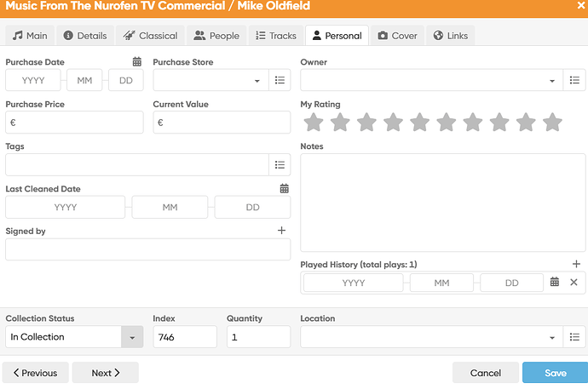Add a Played History entry with plus
Image resolution: width=588 pixels, height=389 pixels.
576,265
